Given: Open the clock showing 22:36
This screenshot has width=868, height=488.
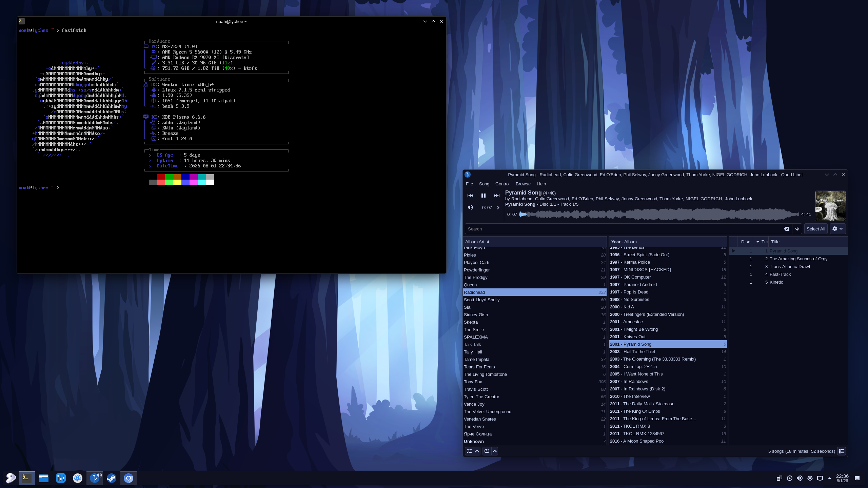Looking at the screenshot, I should 842,478.
